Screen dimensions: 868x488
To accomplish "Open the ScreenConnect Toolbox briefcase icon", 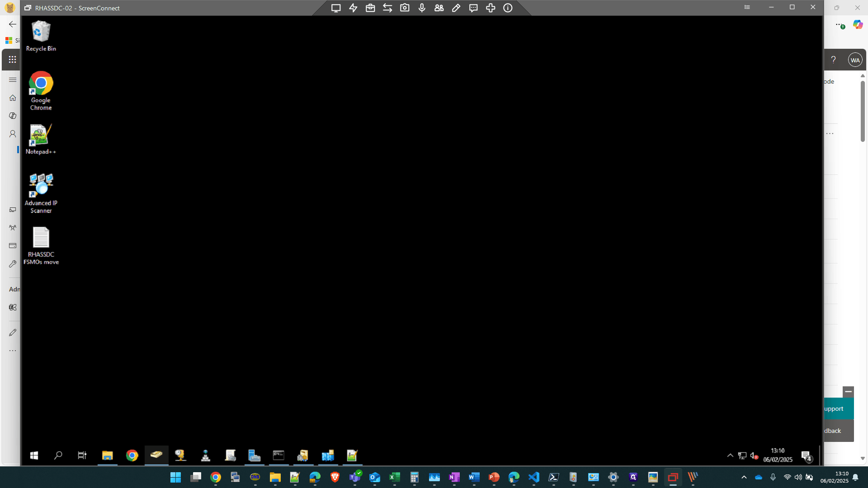I will [370, 8].
